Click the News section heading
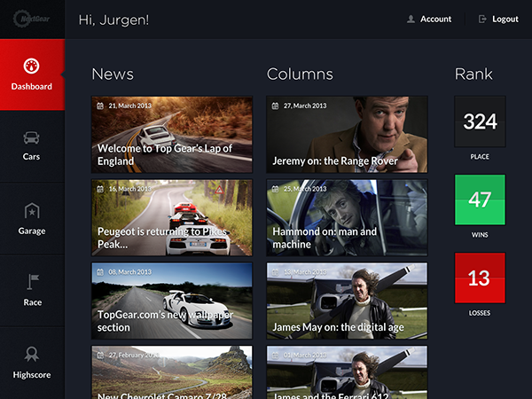This screenshot has height=399, width=532. click(113, 74)
